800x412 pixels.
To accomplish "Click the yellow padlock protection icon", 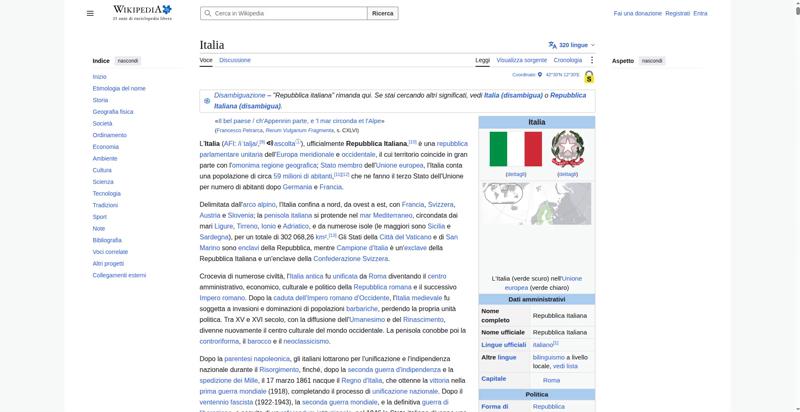I will tap(589, 77).
